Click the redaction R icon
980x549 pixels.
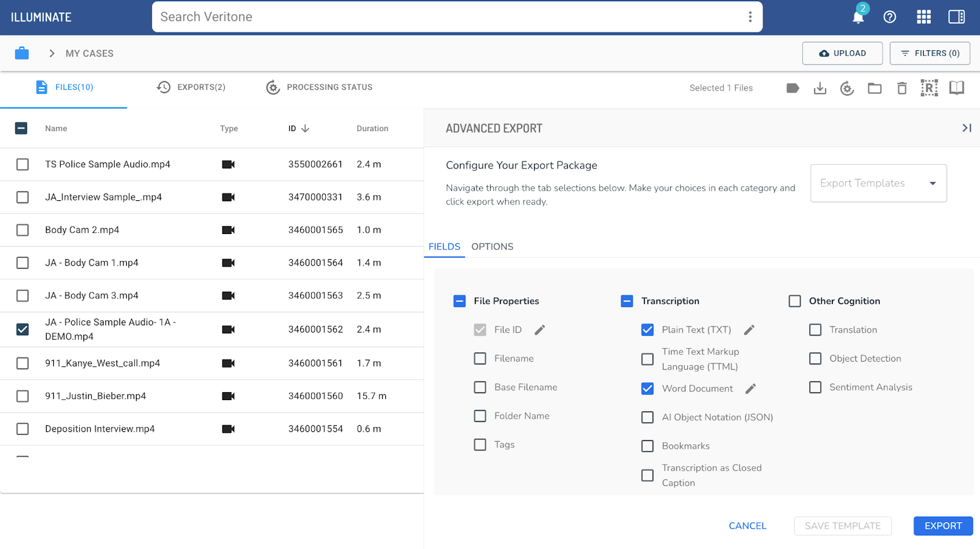929,88
